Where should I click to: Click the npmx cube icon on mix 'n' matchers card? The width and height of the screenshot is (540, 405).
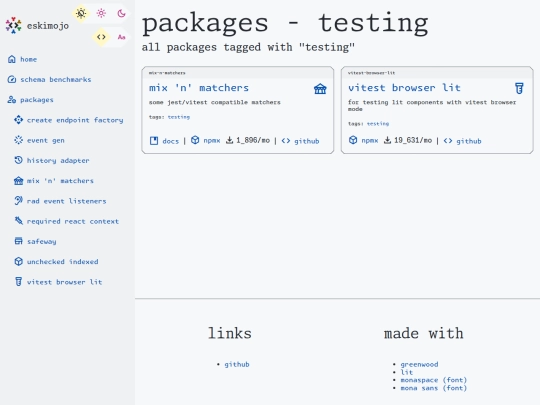[x=195, y=140]
